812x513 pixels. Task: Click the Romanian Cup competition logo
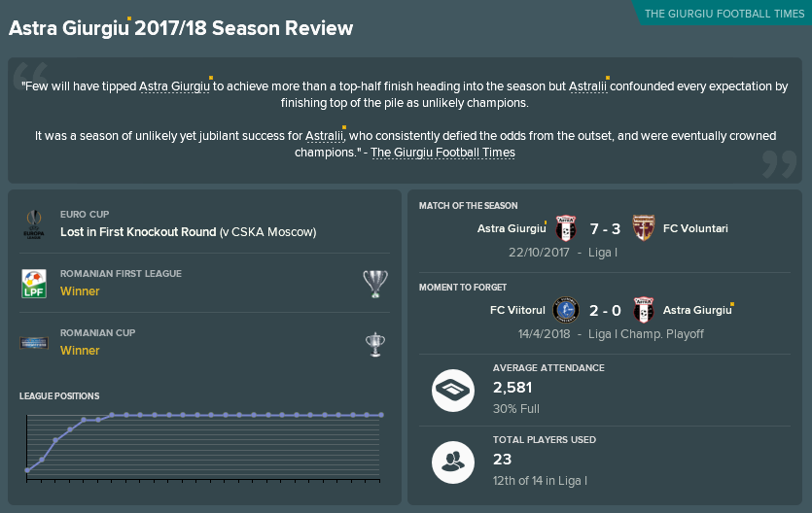[x=34, y=342]
